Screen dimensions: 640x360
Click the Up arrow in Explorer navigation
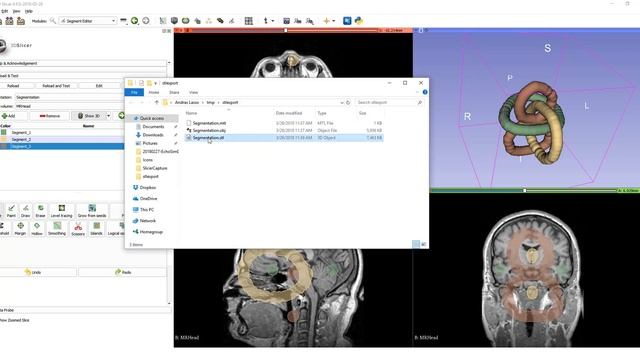[156, 102]
